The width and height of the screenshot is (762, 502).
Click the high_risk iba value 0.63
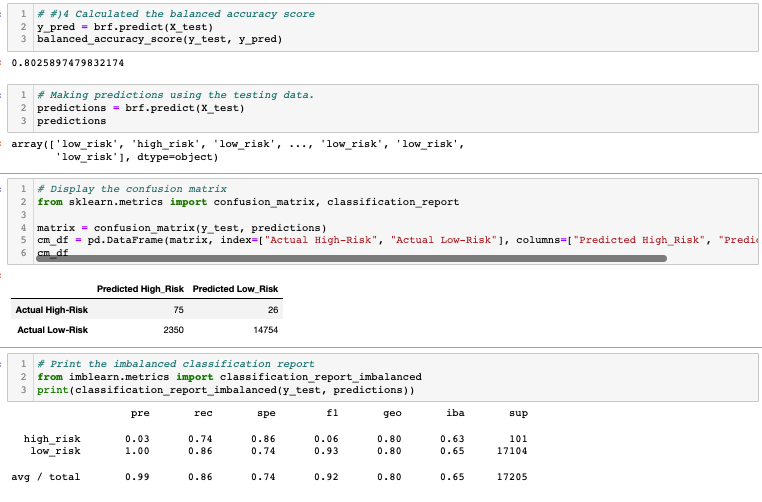point(452,439)
